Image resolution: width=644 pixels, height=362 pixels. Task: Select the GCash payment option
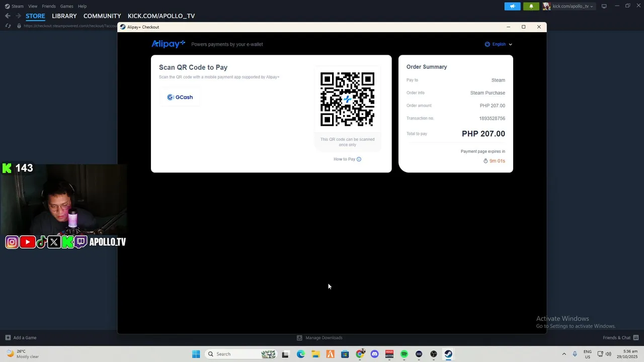pyautogui.click(x=180, y=97)
